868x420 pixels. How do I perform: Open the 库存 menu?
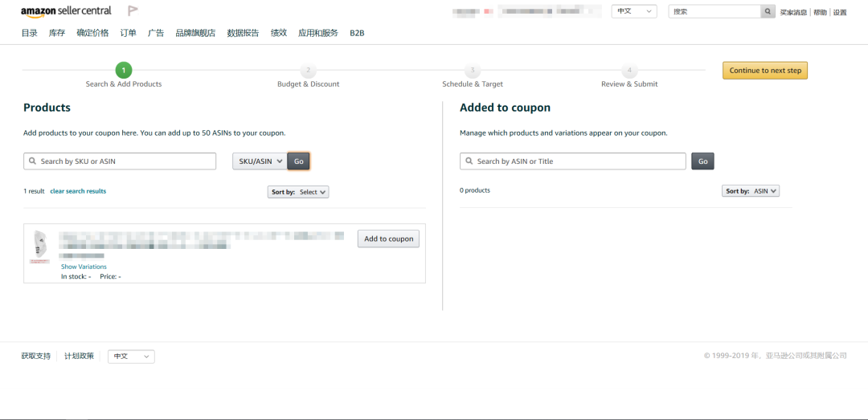coord(57,33)
